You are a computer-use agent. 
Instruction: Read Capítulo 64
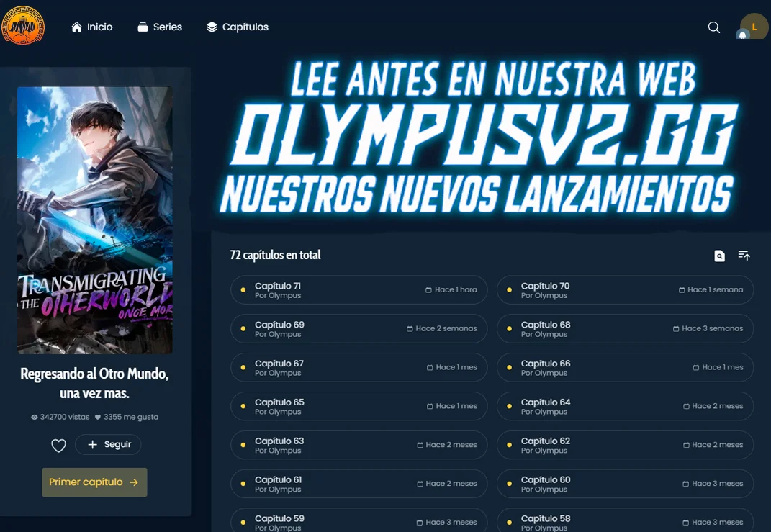click(625, 407)
